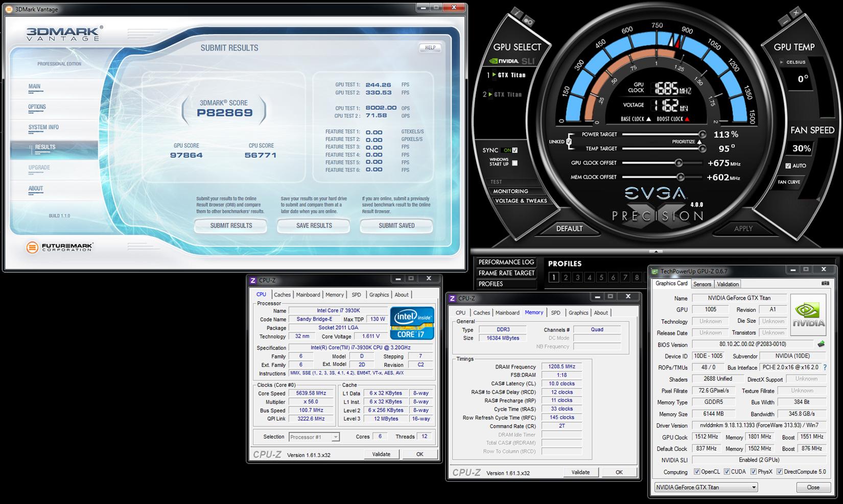Click the EVGA logo in Precision
The image size is (843, 504).
click(x=656, y=193)
